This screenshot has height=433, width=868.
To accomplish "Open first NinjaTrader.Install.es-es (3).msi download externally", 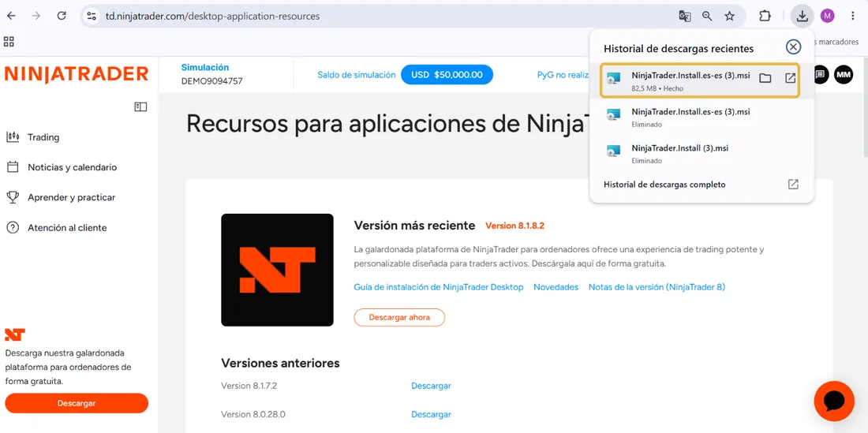I will click(x=791, y=78).
